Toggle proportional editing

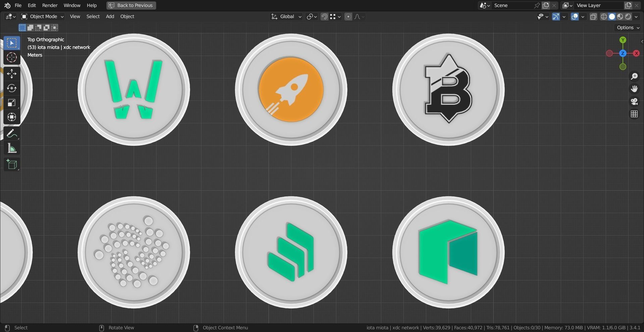tap(348, 16)
